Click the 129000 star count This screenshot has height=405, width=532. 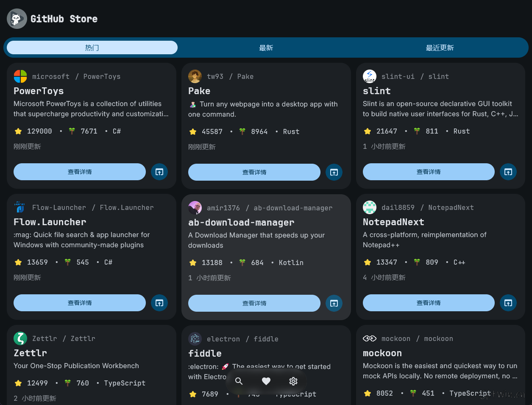click(x=39, y=131)
